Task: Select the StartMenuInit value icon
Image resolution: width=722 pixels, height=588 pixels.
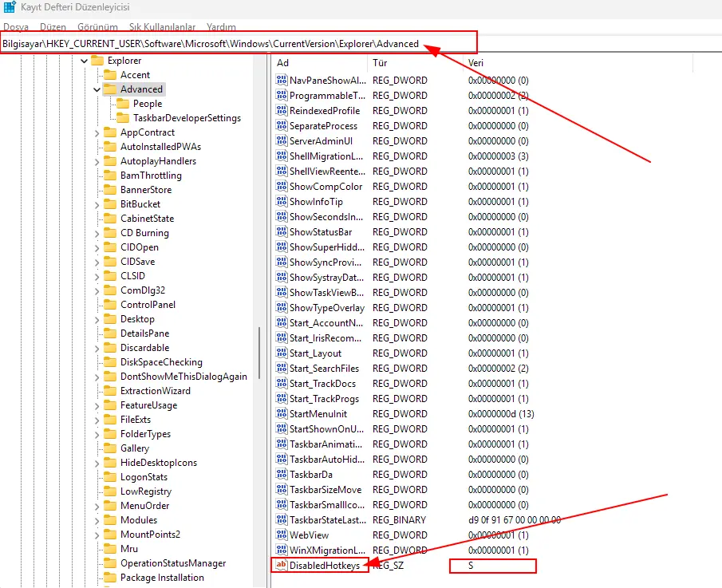Action: click(x=282, y=413)
